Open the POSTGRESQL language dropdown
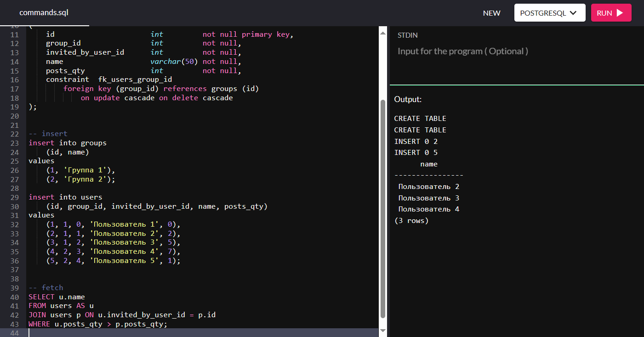 (550, 13)
